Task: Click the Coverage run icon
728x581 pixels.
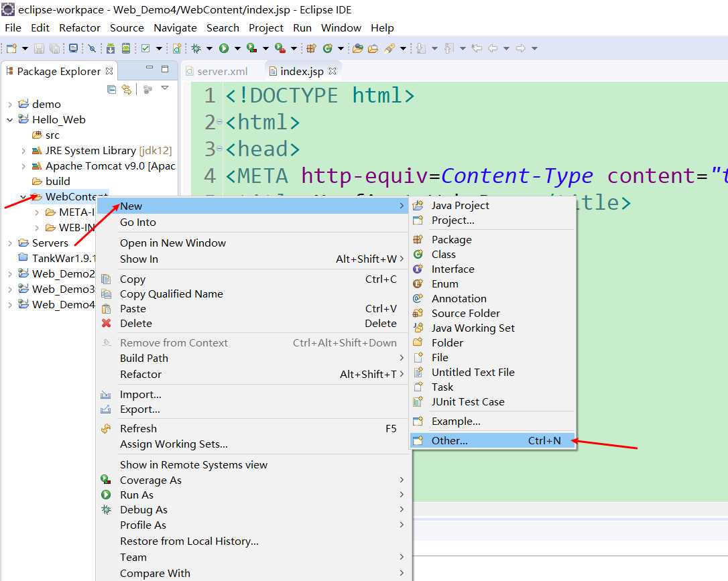Action: click(x=251, y=48)
